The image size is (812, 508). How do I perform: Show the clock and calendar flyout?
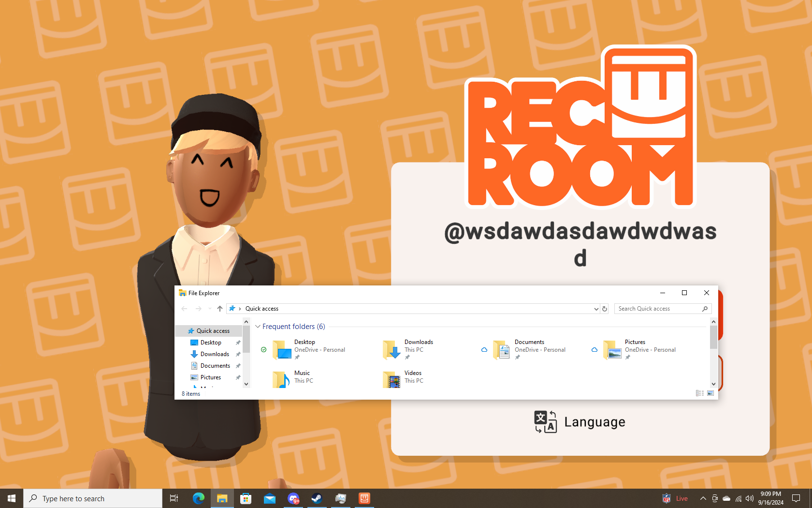point(770,498)
